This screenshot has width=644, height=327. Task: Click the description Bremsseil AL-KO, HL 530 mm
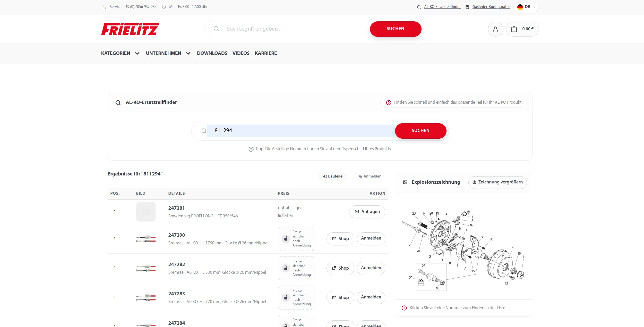point(217,272)
